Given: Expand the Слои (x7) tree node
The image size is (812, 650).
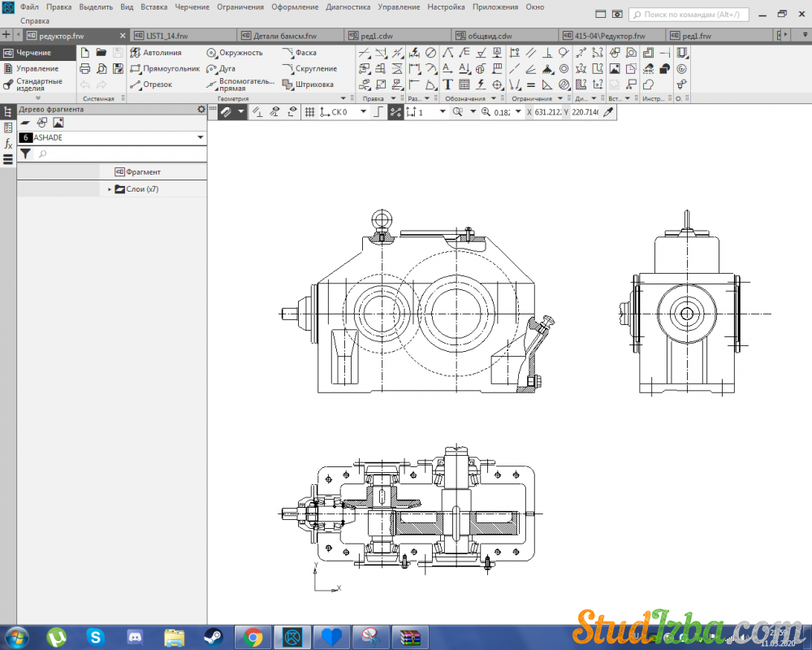Looking at the screenshot, I should click(110, 189).
